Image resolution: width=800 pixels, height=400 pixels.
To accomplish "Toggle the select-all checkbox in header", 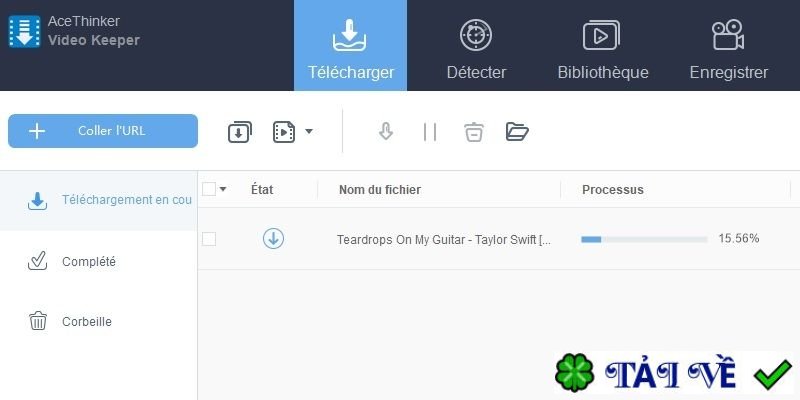I will point(209,189).
